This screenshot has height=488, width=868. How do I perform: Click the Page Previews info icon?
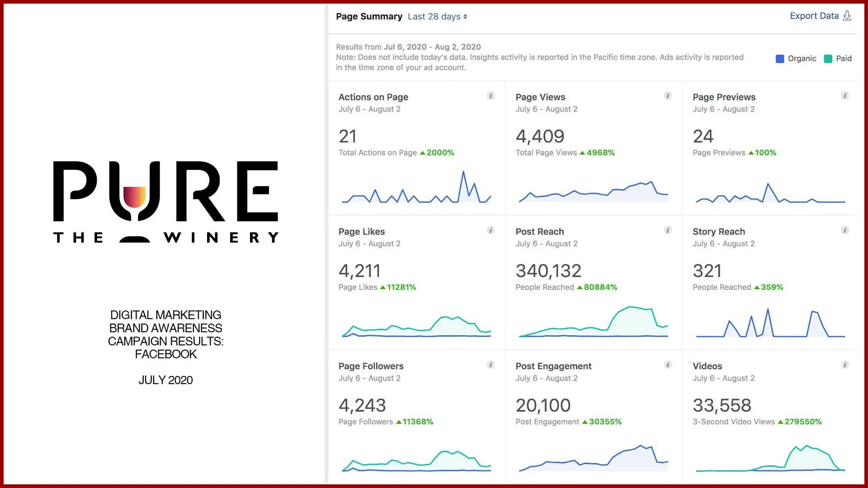click(844, 96)
